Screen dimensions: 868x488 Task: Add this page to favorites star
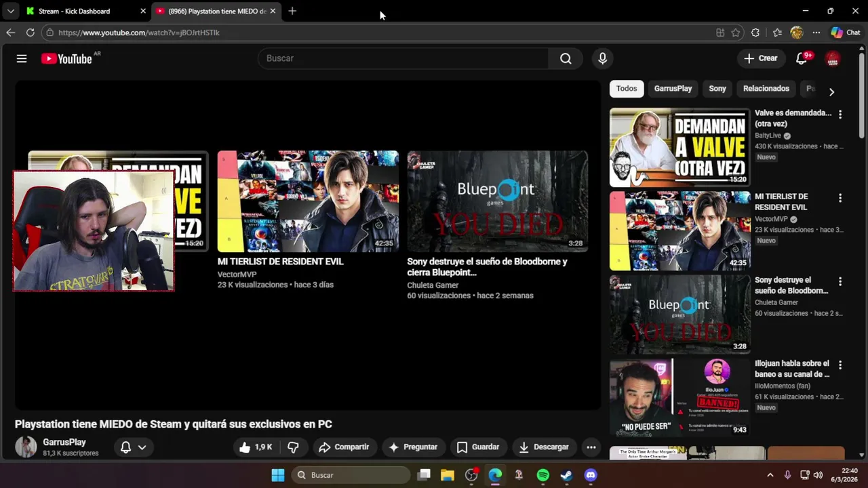[736, 33]
